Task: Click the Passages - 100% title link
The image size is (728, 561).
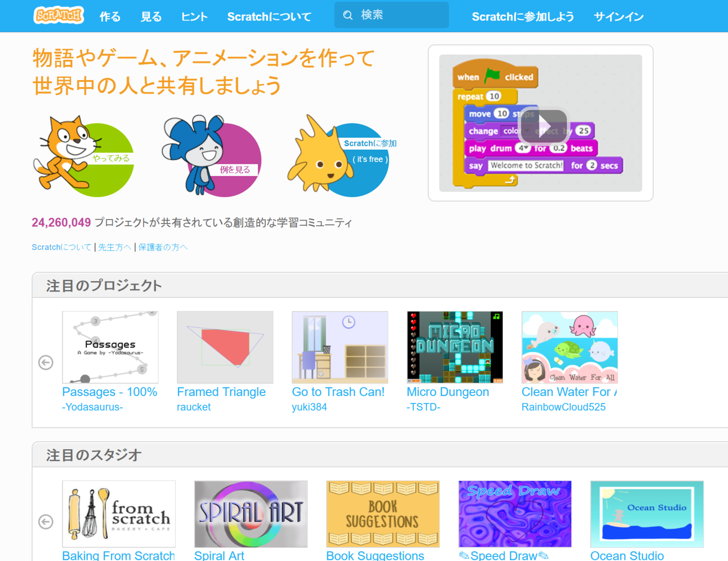Action: pos(110,392)
